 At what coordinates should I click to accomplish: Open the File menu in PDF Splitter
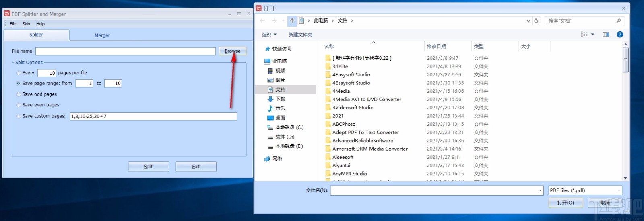pyautogui.click(x=13, y=24)
